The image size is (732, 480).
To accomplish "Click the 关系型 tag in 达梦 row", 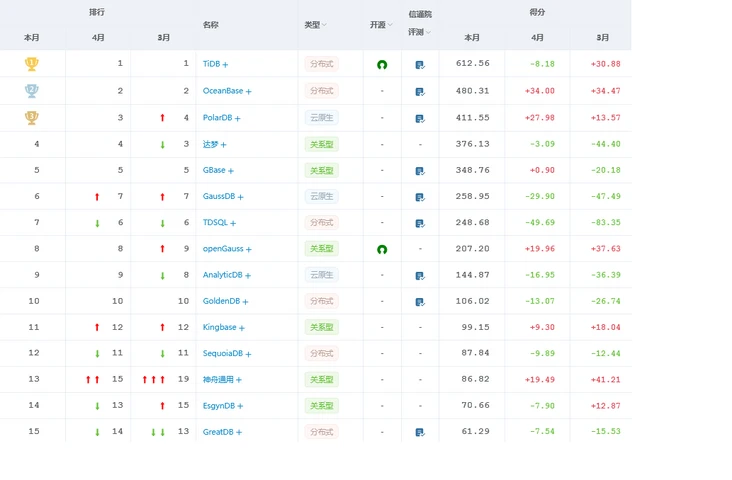I will (322, 144).
